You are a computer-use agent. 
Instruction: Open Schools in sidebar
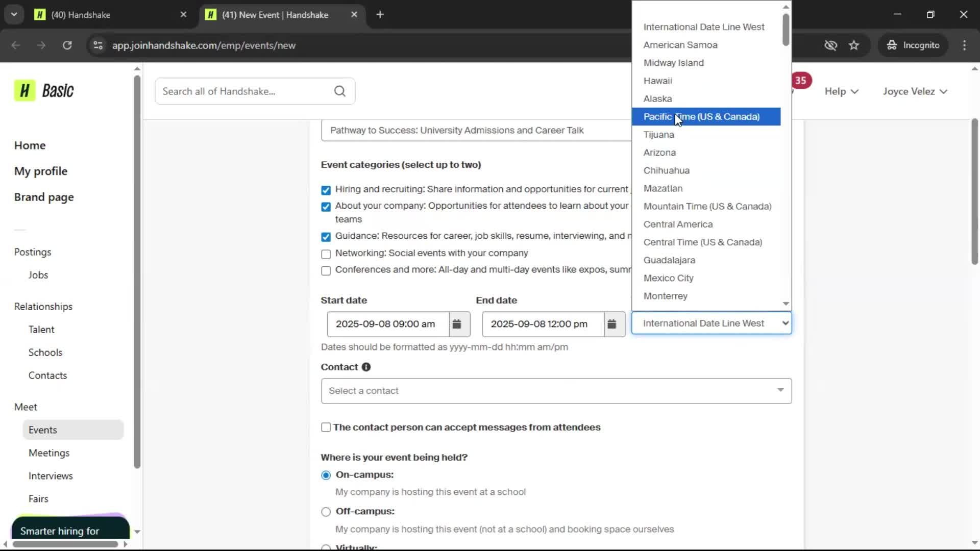[45, 353]
